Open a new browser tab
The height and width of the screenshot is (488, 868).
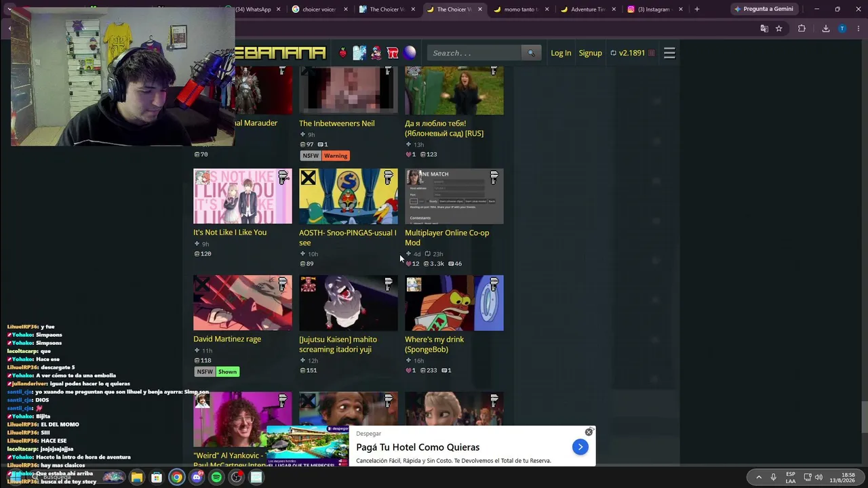click(696, 9)
